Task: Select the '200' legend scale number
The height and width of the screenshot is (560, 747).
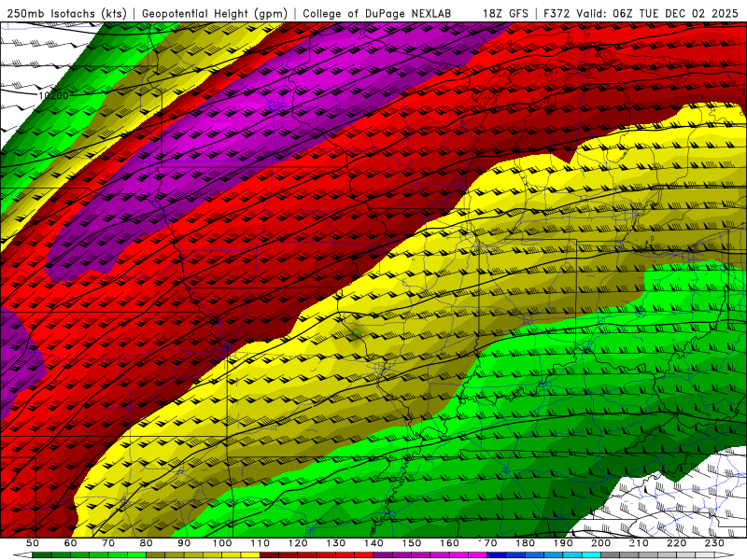Action: click(x=600, y=543)
